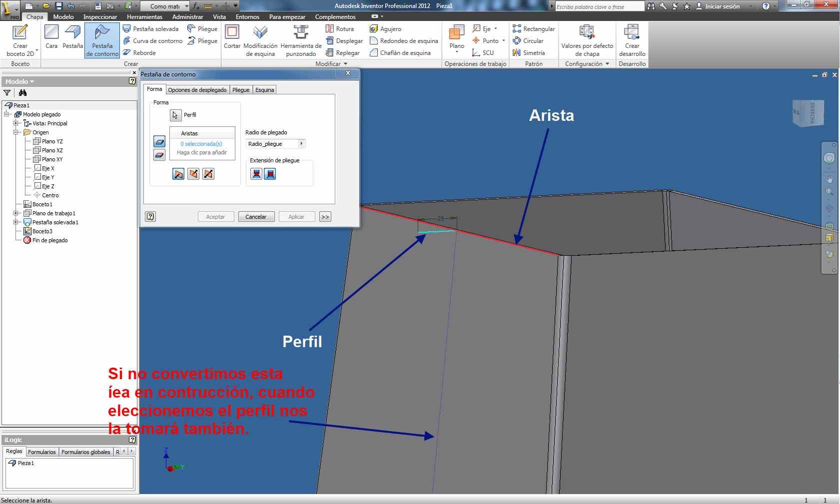
Task: Click the Aplicar button
Action: click(x=296, y=217)
